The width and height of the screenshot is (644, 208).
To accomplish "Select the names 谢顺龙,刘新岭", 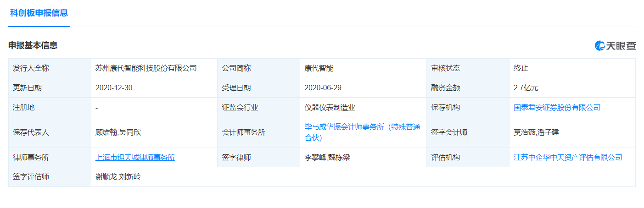I will (118, 177).
